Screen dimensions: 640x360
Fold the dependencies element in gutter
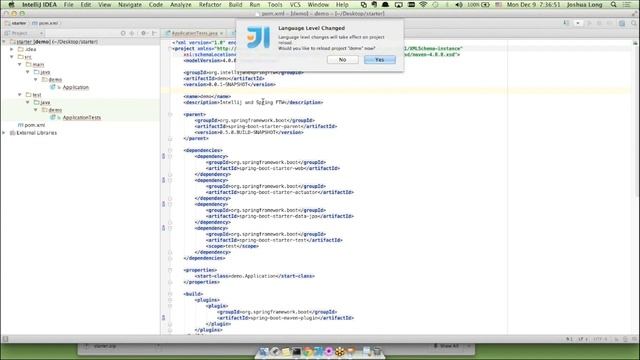pos(170,151)
